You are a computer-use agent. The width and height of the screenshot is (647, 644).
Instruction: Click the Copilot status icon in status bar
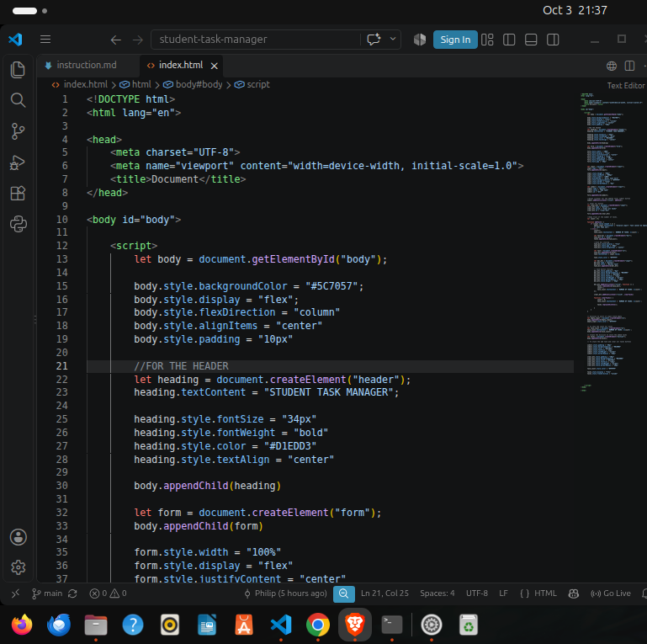(574, 593)
